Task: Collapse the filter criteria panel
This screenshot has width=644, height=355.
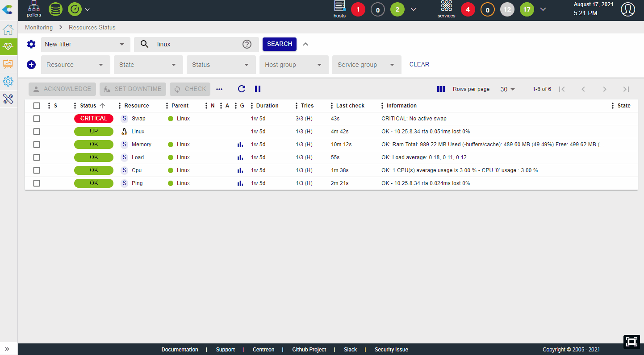Action: [x=305, y=44]
